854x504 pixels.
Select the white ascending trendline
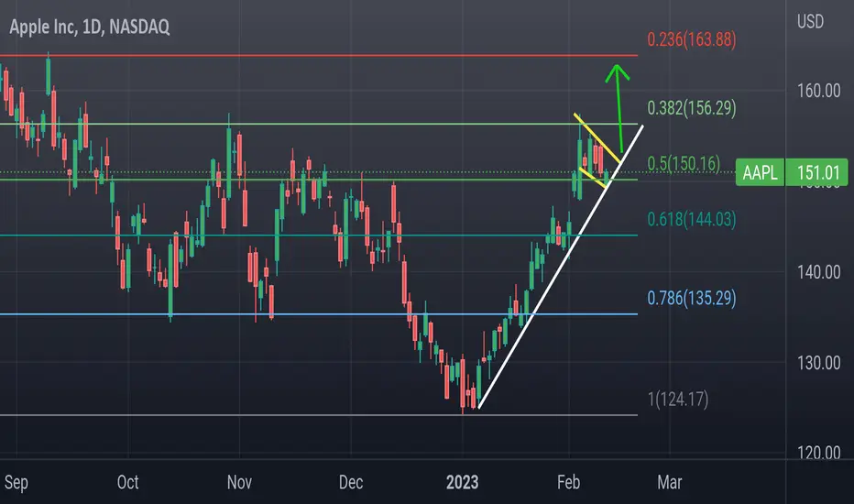(x=561, y=267)
